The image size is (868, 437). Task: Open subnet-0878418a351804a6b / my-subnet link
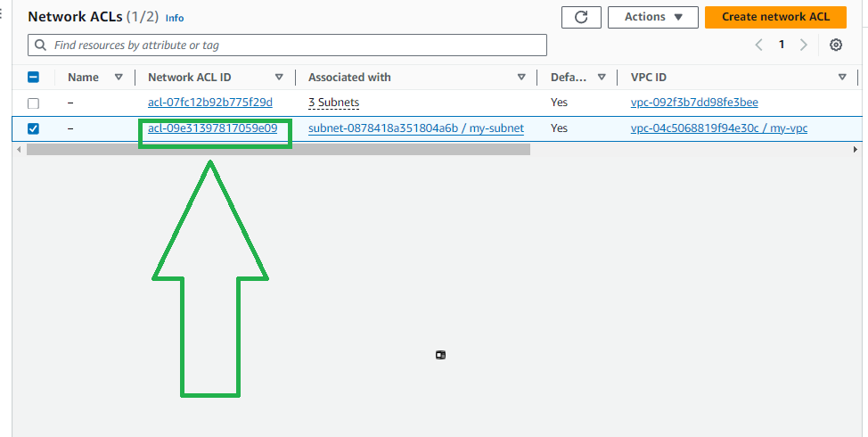pyautogui.click(x=416, y=128)
